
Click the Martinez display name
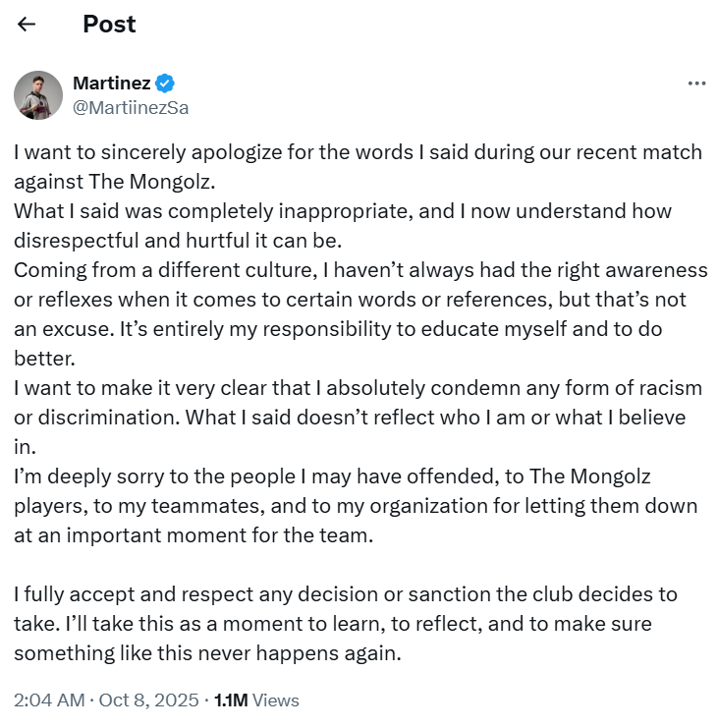click(x=112, y=83)
